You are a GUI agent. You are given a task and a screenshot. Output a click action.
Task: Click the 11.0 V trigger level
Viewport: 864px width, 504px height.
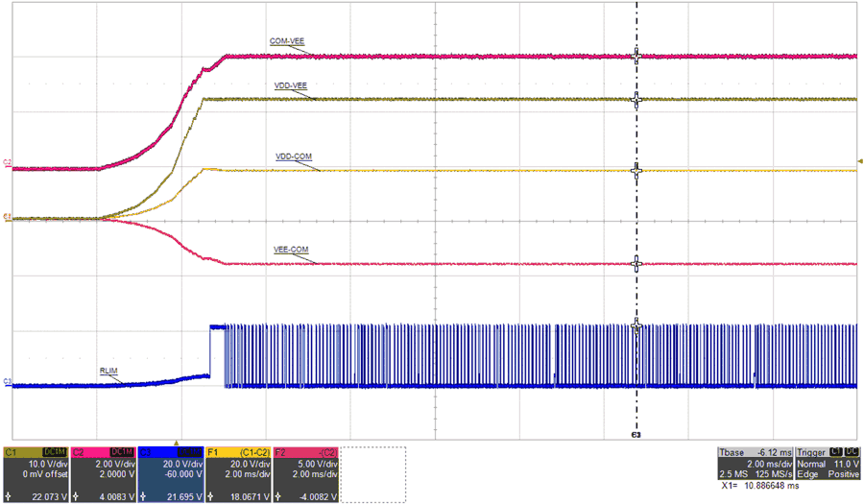point(847,465)
